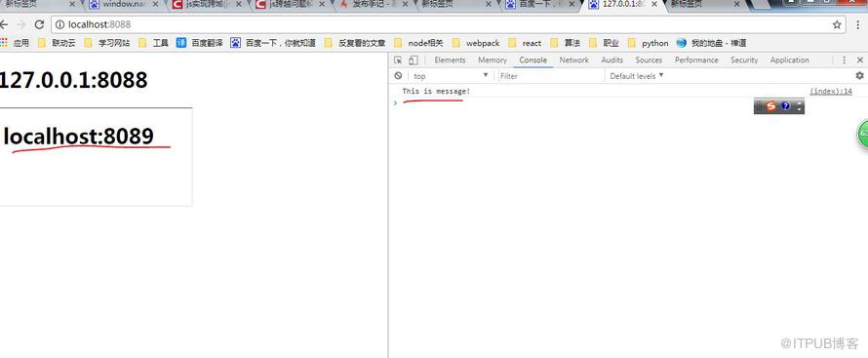Open the Performance panel tab
This screenshot has width=868, height=358.
click(x=696, y=60)
